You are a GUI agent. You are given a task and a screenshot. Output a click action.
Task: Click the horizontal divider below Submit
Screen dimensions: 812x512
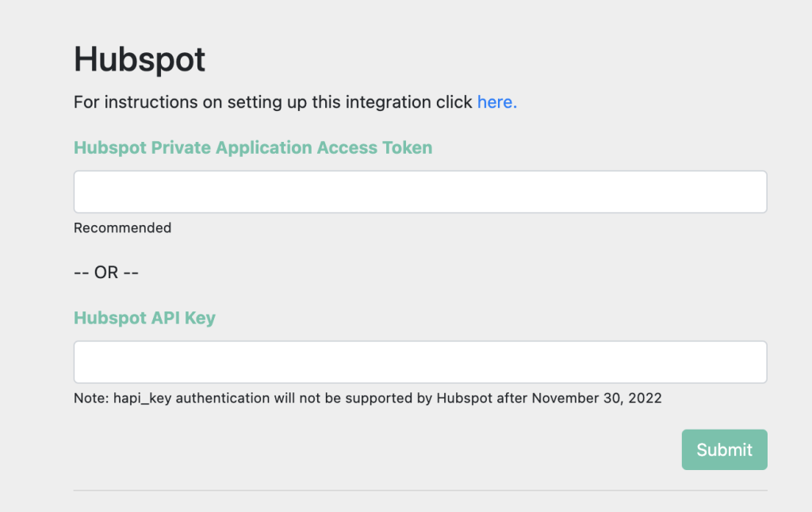pyautogui.click(x=419, y=491)
